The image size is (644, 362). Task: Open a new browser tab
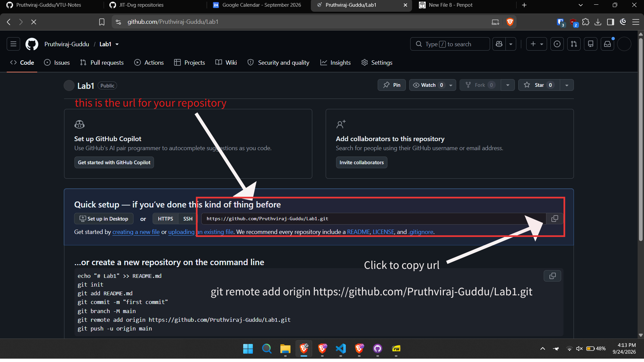pyautogui.click(x=524, y=5)
